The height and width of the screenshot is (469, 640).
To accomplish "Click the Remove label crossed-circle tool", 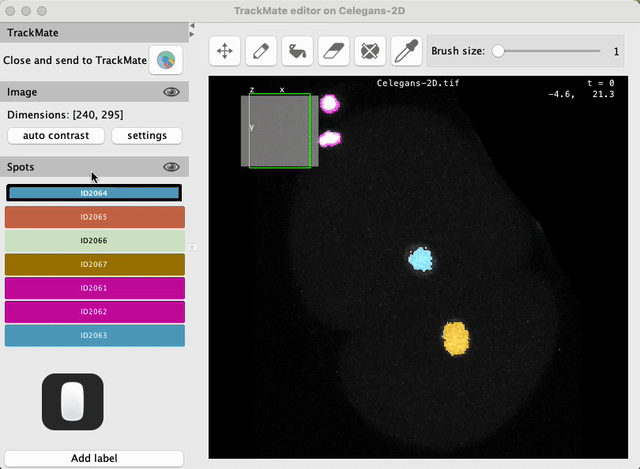I will pyautogui.click(x=370, y=51).
